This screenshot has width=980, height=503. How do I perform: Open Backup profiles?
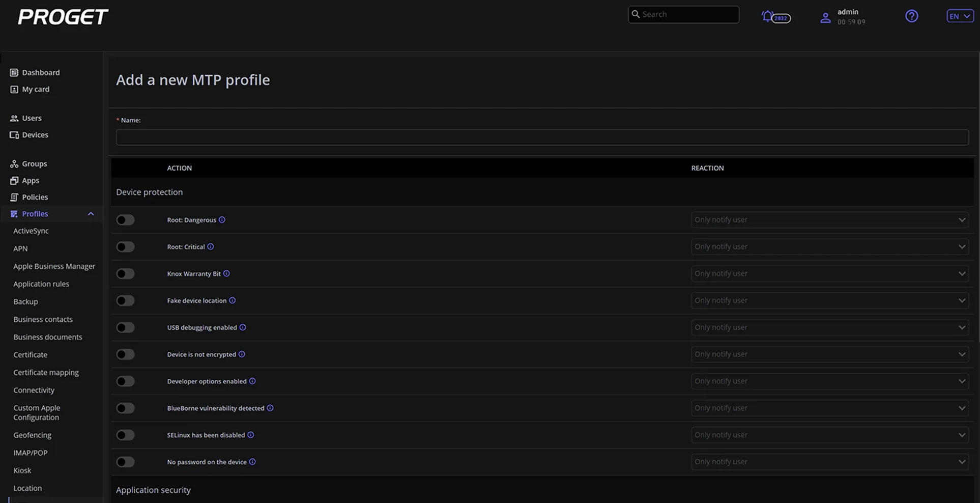coord(25,302)
